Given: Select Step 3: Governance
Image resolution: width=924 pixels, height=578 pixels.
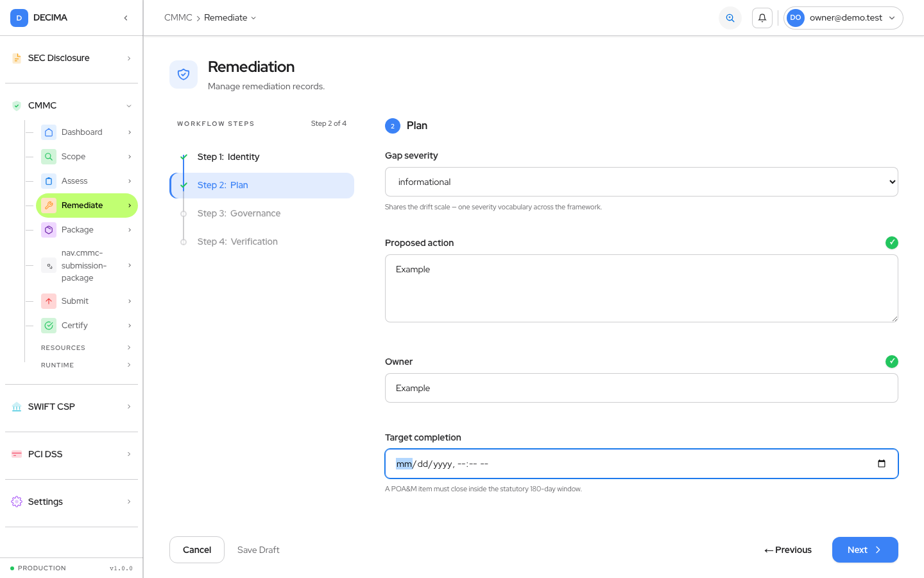Looking at the screenshot, I should (x=239, y=213).
